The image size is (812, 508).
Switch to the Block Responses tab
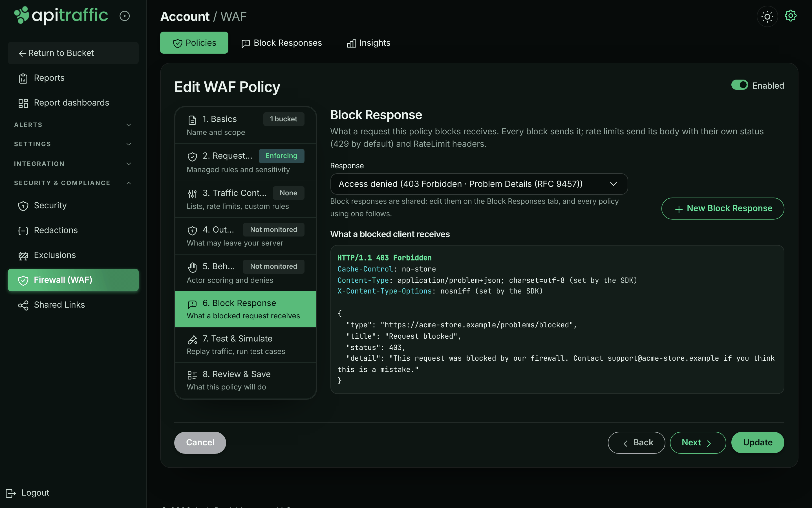(281, 43)
